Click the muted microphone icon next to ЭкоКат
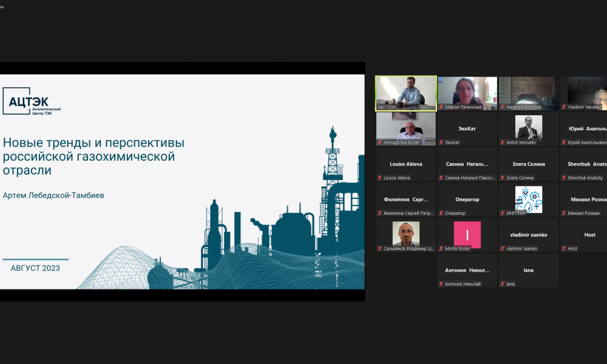This screenshot has height=364, width=607. pyautogui.click(x=441, y=143)
